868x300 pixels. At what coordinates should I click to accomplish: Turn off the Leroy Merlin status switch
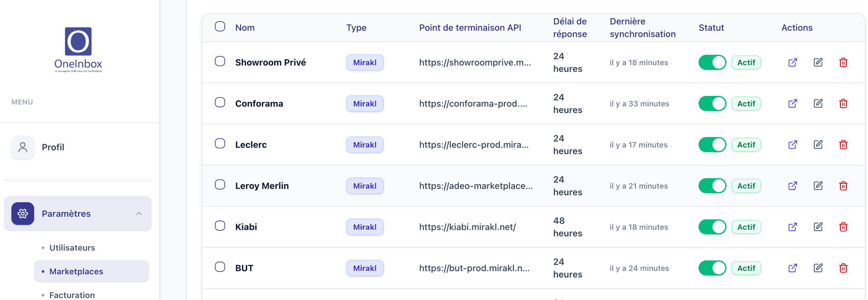tap(712, 186)
